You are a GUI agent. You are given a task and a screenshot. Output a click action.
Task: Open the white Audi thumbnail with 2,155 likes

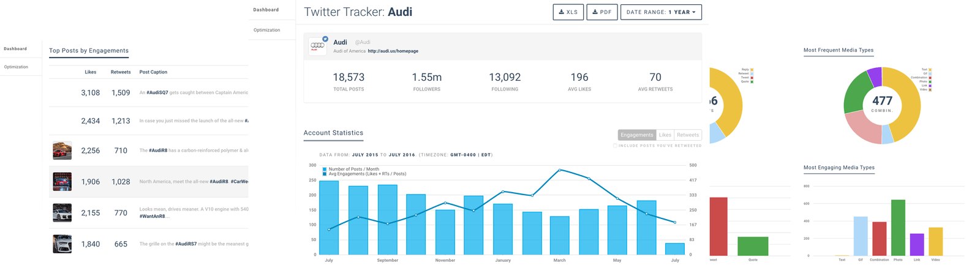62,213
